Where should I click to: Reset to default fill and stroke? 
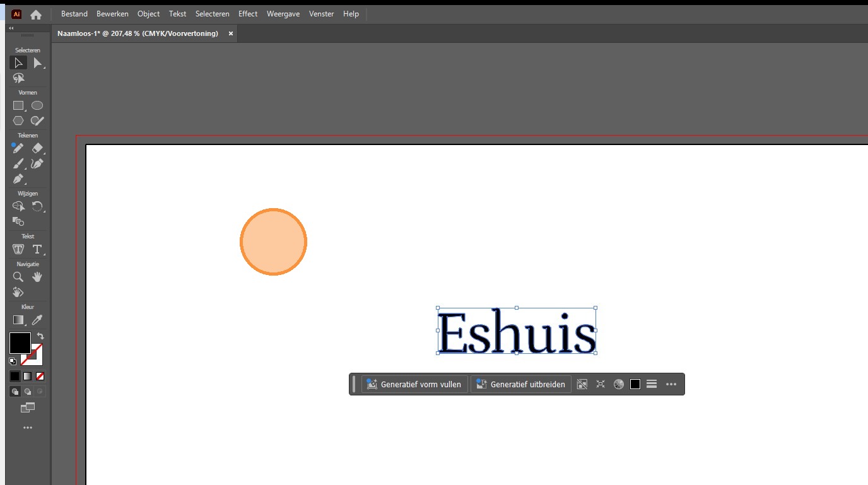13,361
